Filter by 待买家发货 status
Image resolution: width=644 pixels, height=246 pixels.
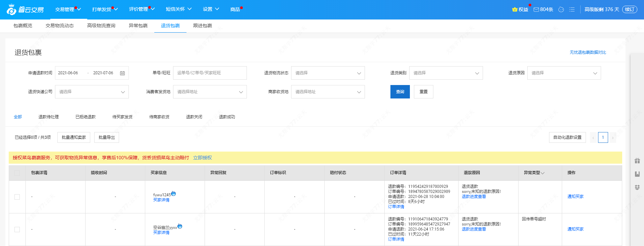122,117
